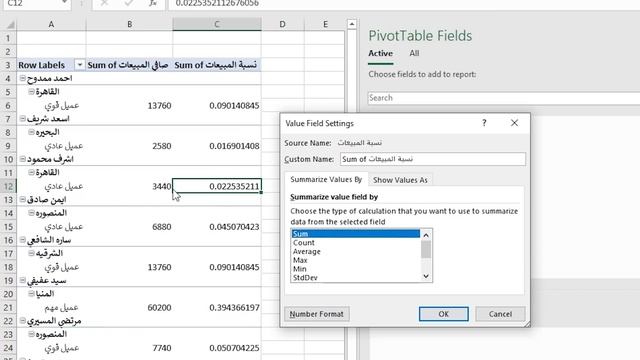Collapse the المنيا subgroup
Image resolution: width=640 pixels, height=360 pixels.
tap(31, 293)
